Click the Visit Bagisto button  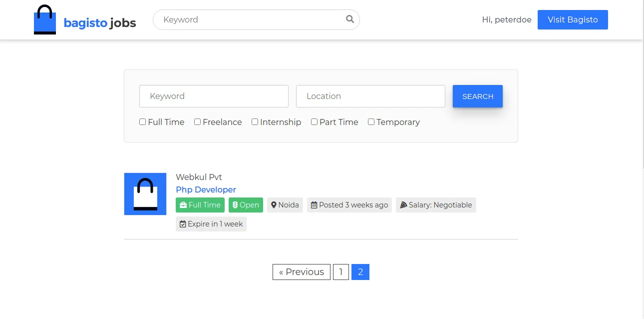pyautogui.click(x=573, y=19)
